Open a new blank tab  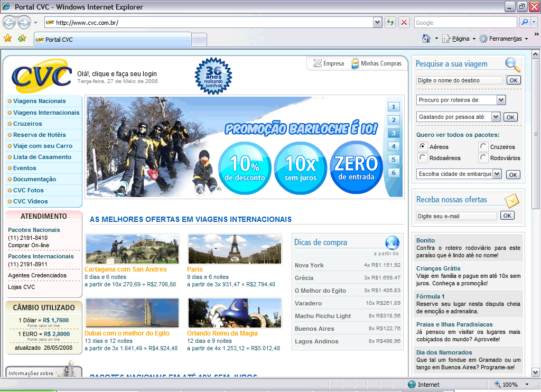[x=199, y=40]
